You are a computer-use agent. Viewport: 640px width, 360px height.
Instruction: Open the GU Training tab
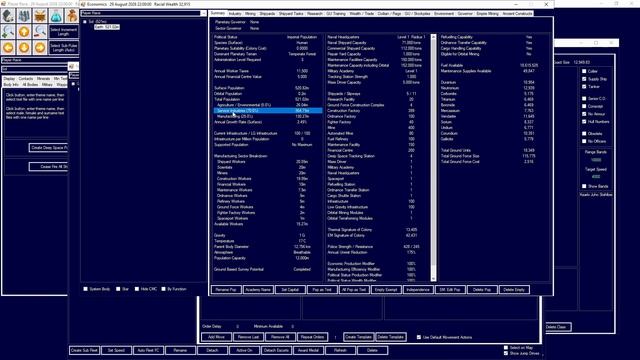(x=336, y=13)
